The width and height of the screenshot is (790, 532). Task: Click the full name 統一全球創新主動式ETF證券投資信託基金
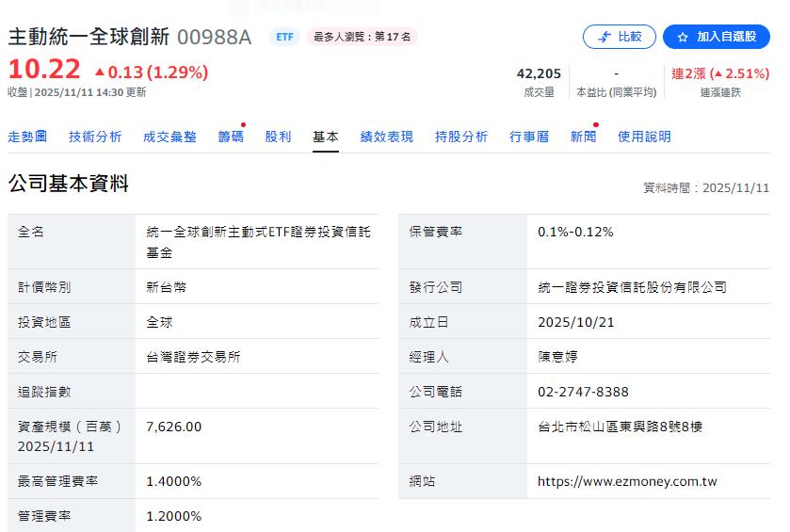pyautogui.click(x=258, y=242)
